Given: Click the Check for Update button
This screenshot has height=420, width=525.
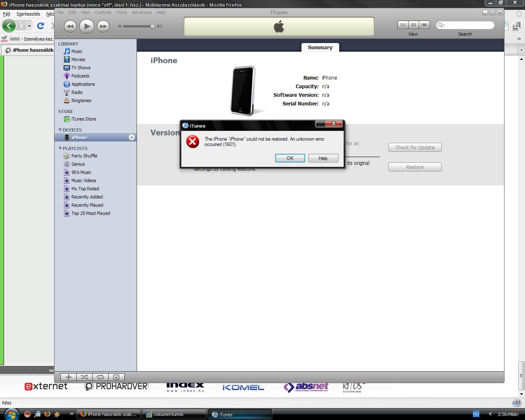Looking at the screenshot, I should 415,147.
